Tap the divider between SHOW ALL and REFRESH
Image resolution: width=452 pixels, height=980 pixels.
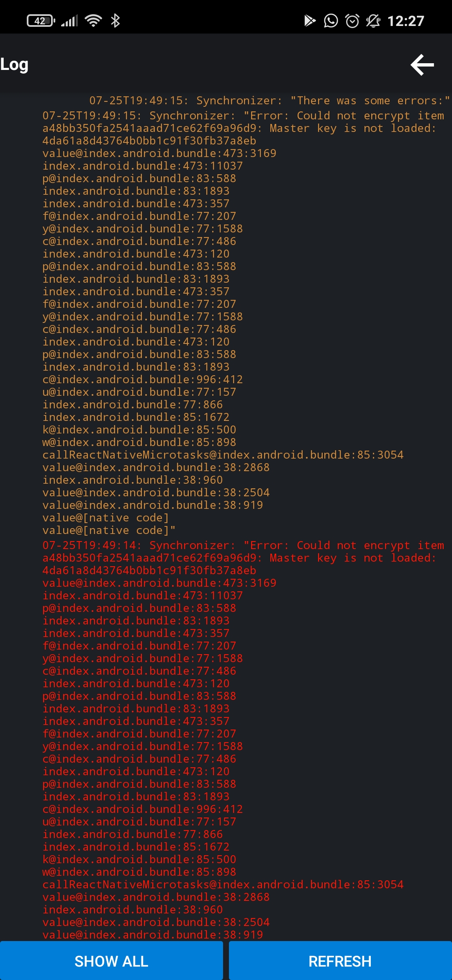[226, 961]
